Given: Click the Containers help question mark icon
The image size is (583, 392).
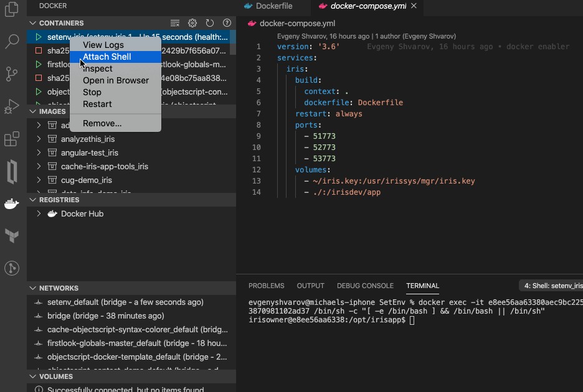Looking at the screenshot, I should point(227,23).
